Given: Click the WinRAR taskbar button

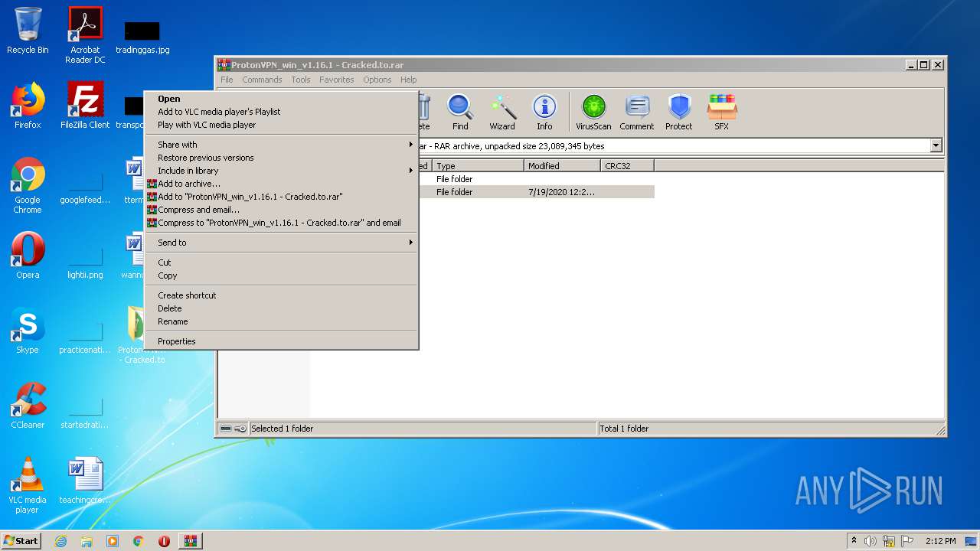Looking at the screenshot, I should click(190, 541).
